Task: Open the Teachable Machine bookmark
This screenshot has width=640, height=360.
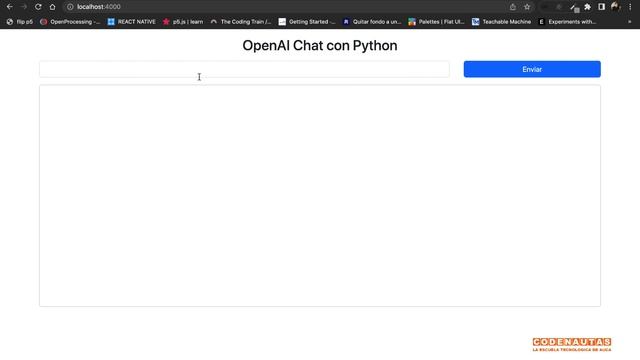Action: 502,22
